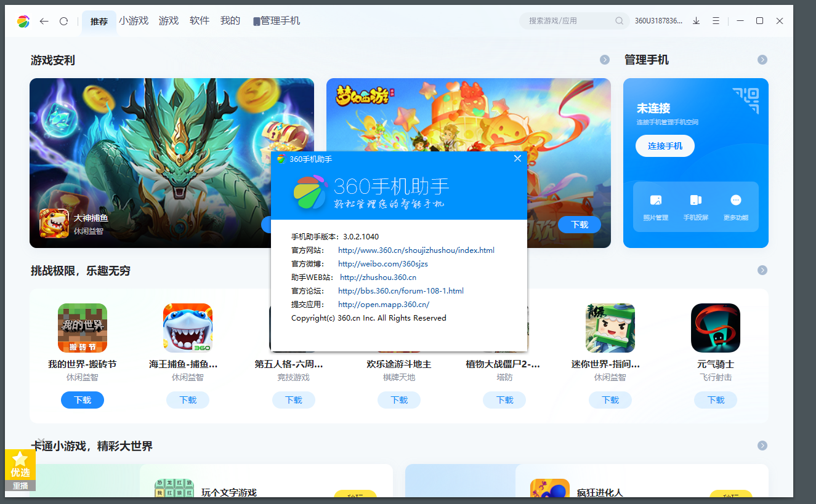Close the 360手机助手 about dialog

pyautogui.click(x=517, y=159)
